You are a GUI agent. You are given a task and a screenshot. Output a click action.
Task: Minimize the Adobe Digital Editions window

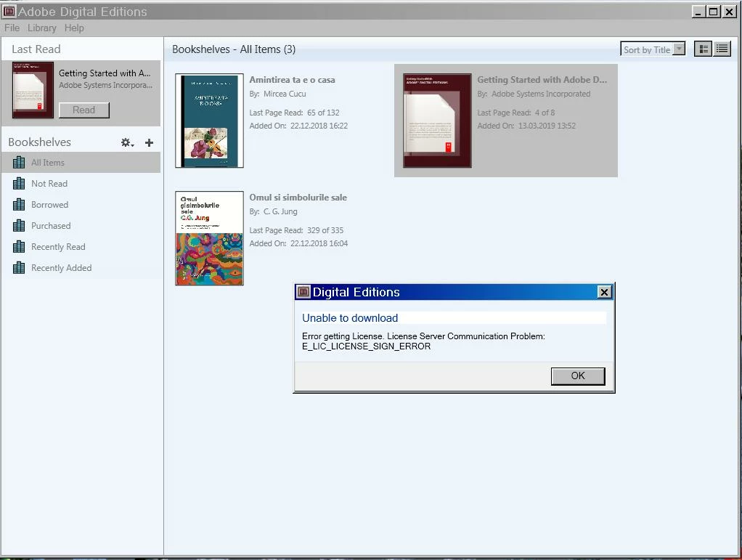point(698,12)
